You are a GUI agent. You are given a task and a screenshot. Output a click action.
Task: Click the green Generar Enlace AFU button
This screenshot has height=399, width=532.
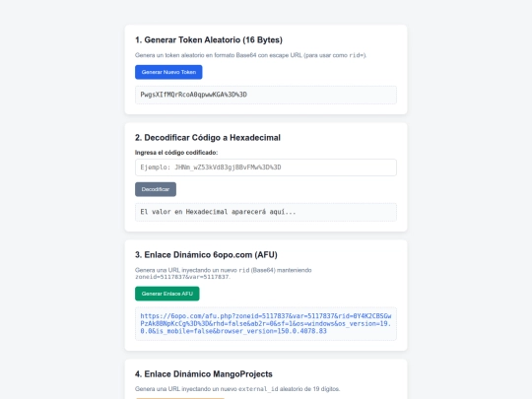[167, 294]
